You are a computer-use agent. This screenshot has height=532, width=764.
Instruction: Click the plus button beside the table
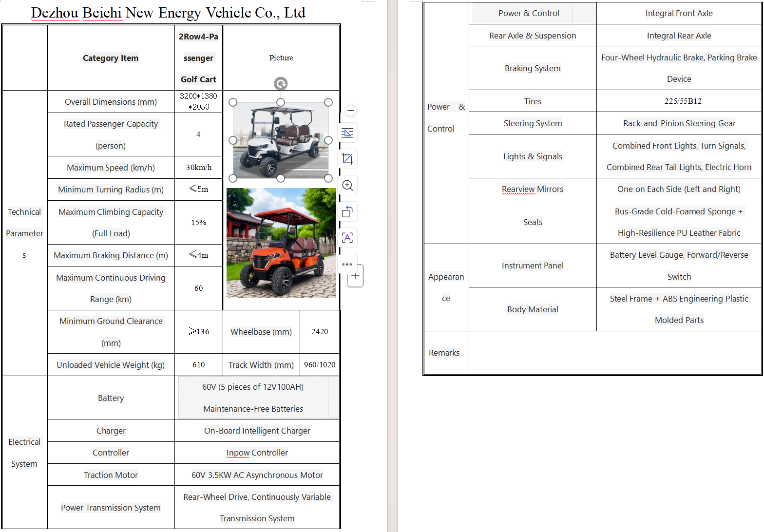click(356, 276)
